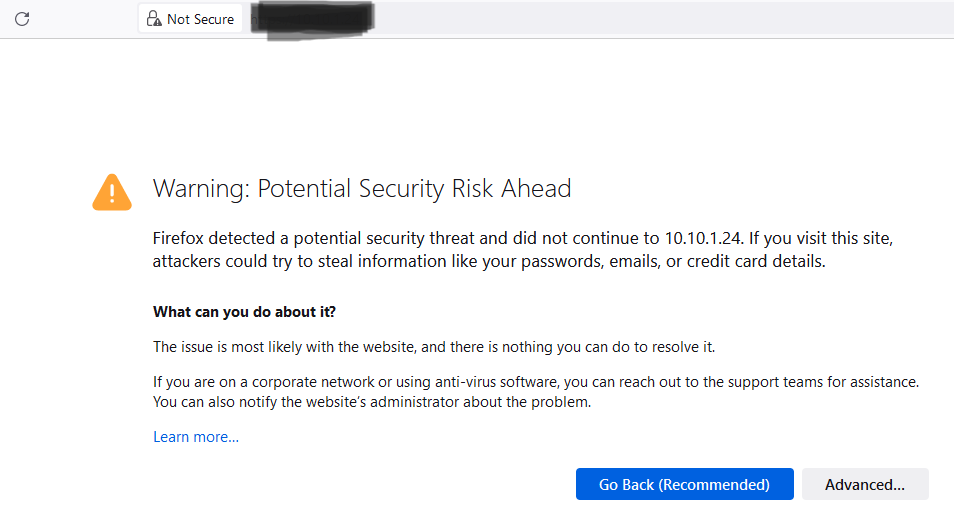
Task: Click empty address bar area right of redacted URL
Action: coord(663,19)
